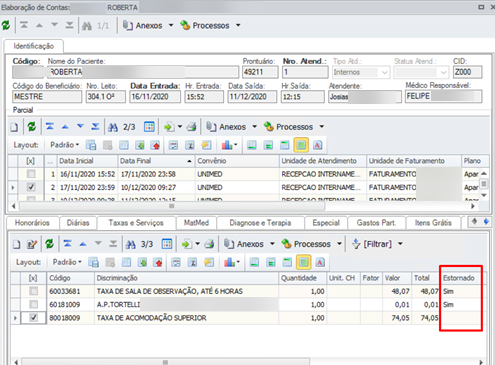Click the Prontuário field showing 49211
Screen dimensions: 495x365
260,72
